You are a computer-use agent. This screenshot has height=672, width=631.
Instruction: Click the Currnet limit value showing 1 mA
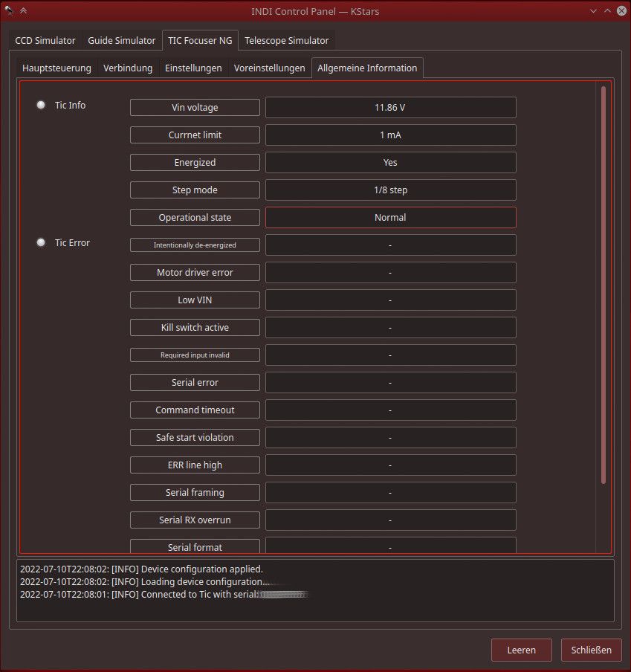(390, 135)
